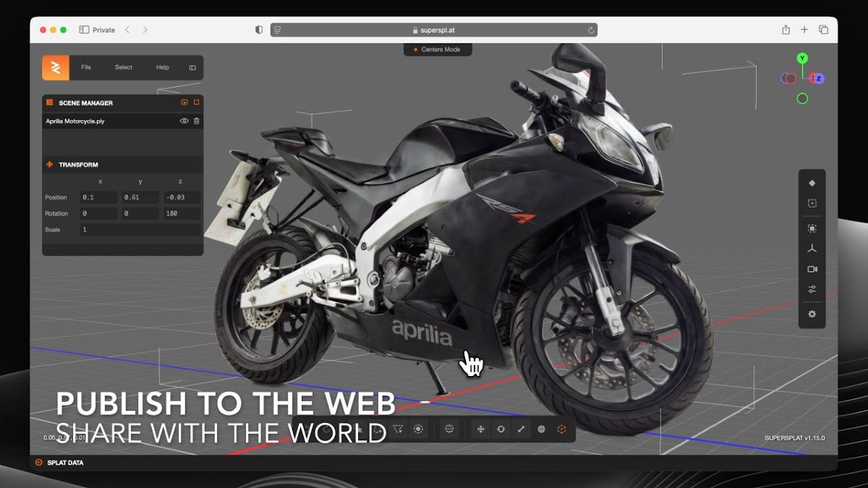
Task: Click the Rotation z field showing 180
Action: (x=182, y=213)
